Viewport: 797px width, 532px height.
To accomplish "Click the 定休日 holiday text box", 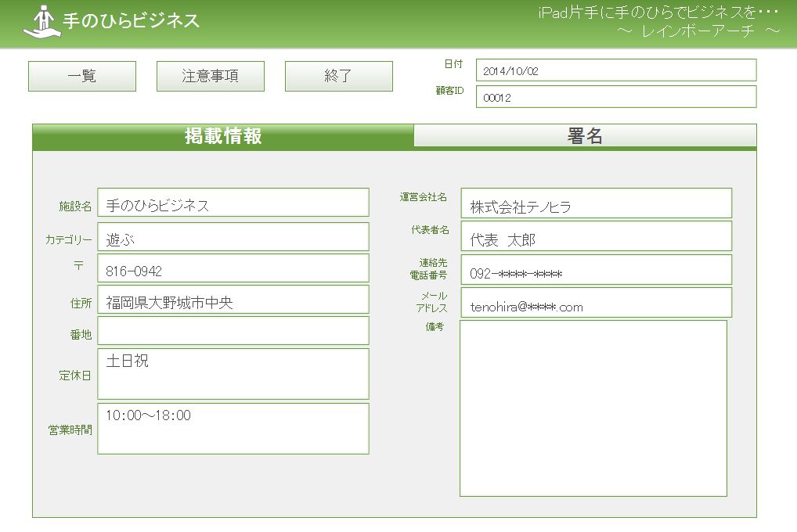I will tap(233, 374).
